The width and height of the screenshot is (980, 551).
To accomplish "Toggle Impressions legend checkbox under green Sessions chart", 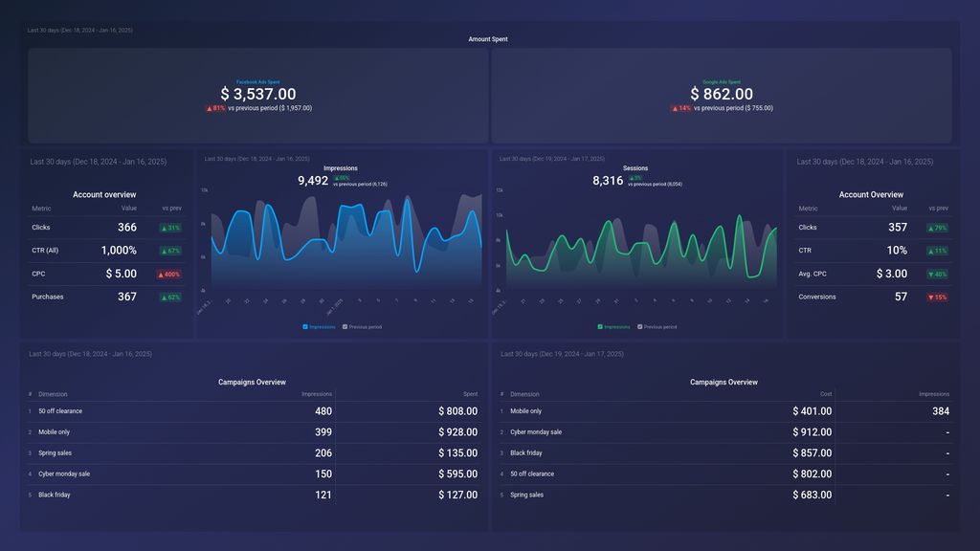I will tap(600, 327).
